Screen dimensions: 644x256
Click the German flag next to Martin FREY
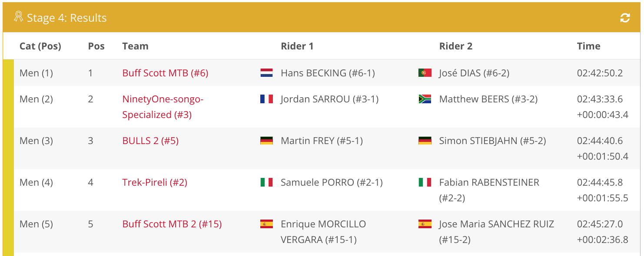(266, 141)
